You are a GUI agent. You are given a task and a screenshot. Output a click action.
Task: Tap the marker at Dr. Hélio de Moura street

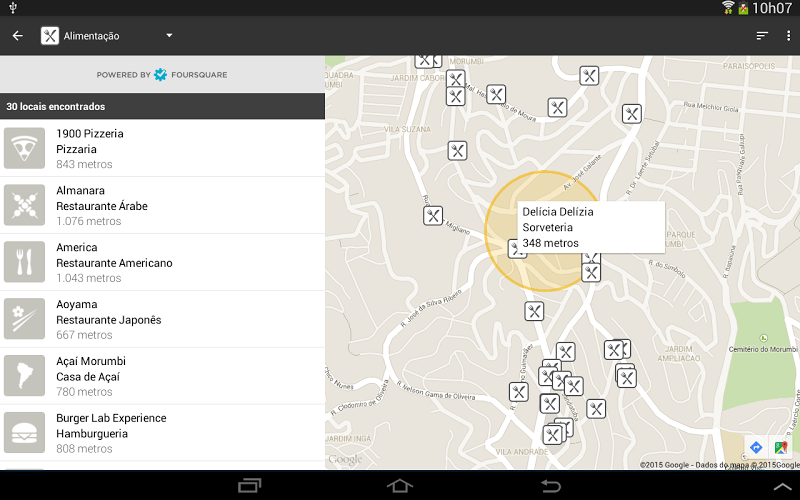point(496,94)
